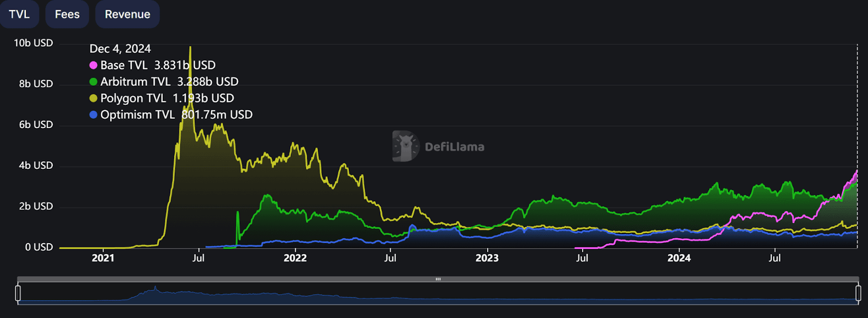Screen dimensions: 868x318
Task: Click the "0 USD" y-axis label
Action: tap(39, 247)
